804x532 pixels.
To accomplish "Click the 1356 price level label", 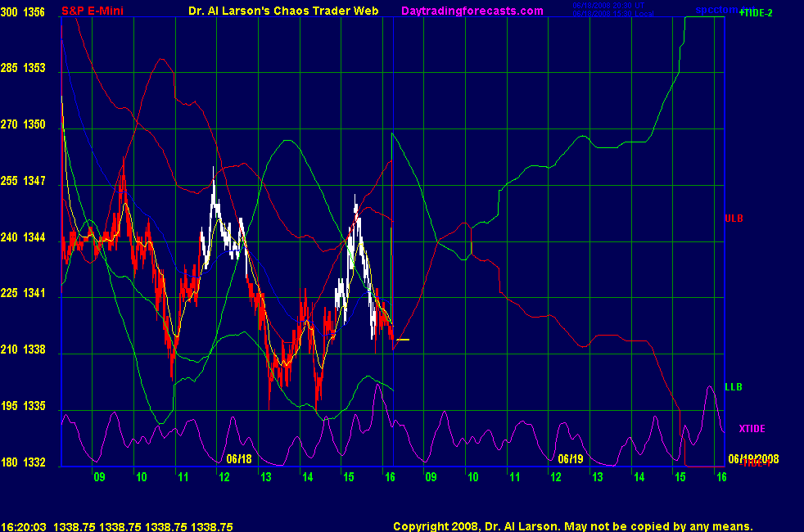I will click(35, 12).
